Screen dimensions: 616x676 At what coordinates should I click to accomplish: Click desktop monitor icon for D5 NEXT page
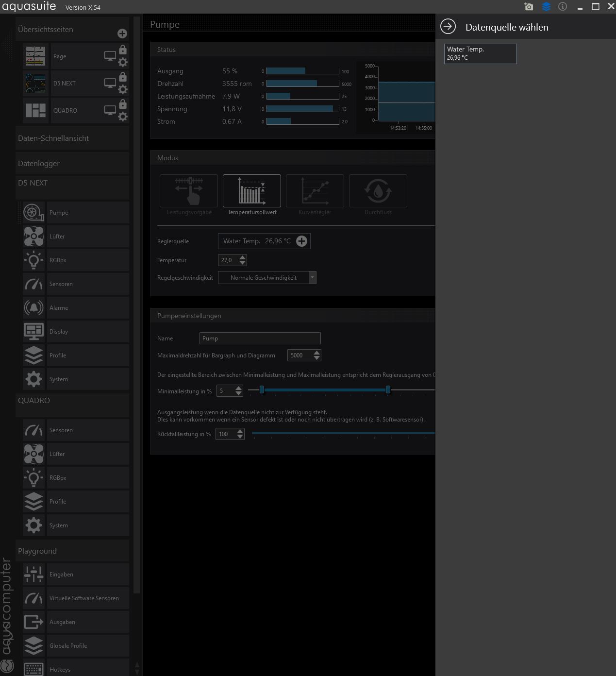[x=110, y=84]
